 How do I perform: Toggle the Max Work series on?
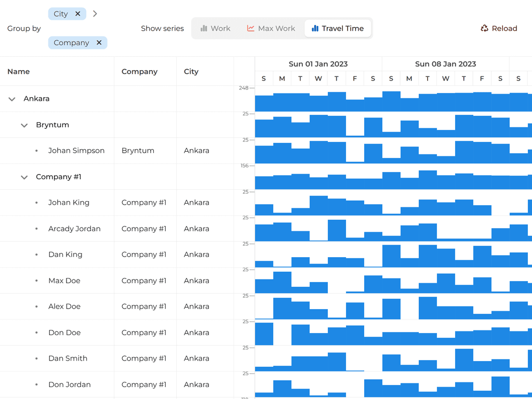[271, 28]
